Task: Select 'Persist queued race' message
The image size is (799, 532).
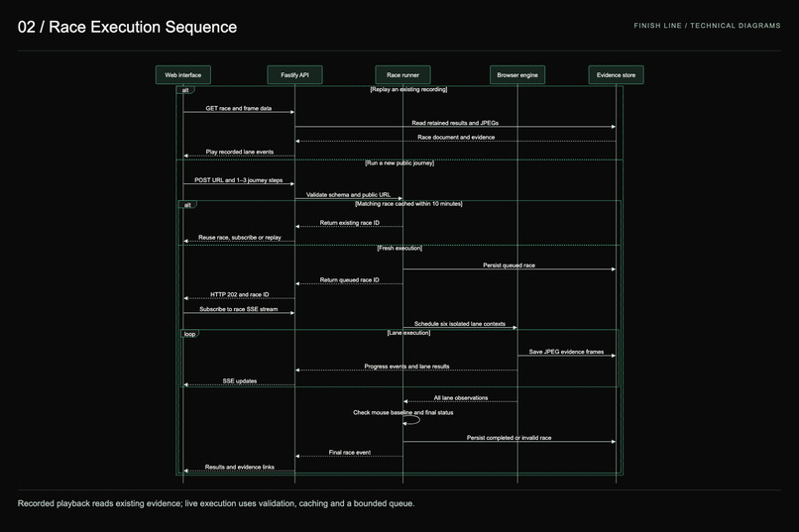Action: tap(510, 266)
